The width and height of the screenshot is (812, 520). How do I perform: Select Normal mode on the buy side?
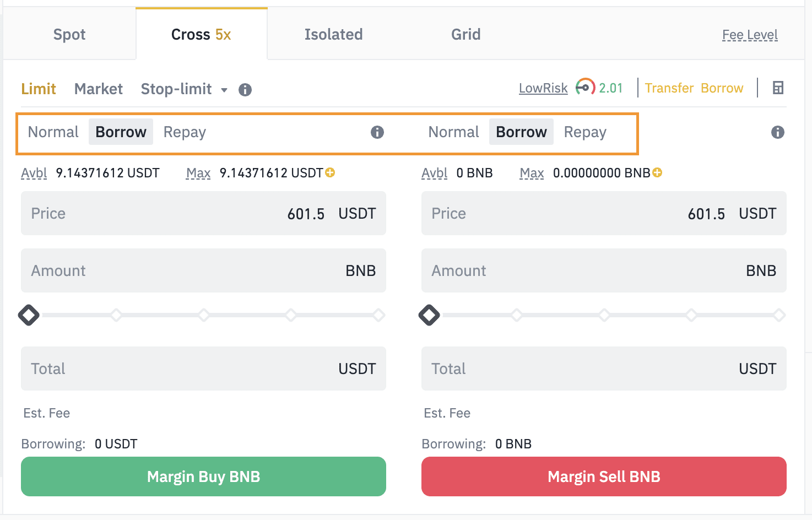point(53,132)
